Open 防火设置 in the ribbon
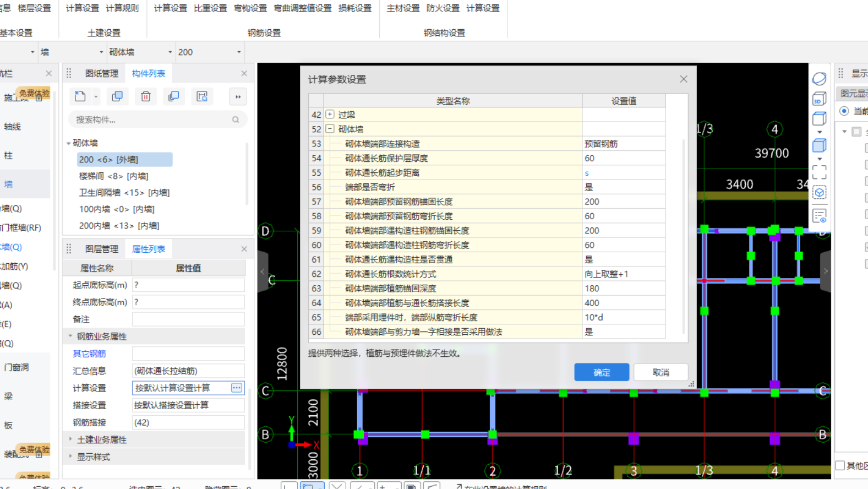The height and width of the screenshot is (489, 868). coord(443,8)
